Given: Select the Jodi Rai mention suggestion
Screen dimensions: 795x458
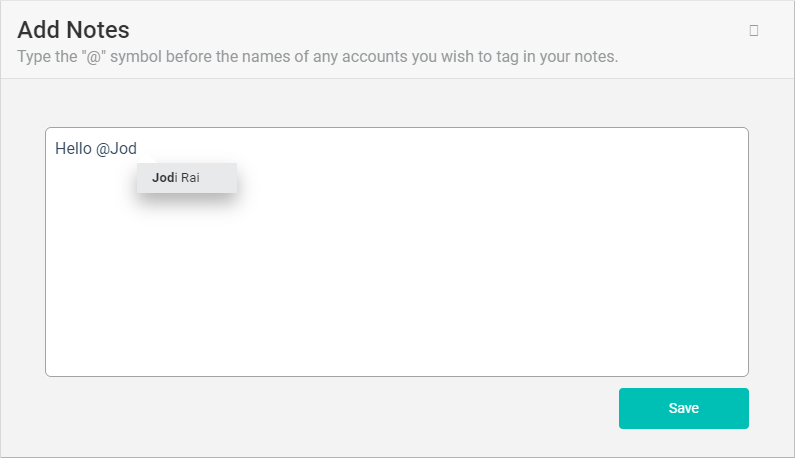Looking at the screenshot, I should 187,178.
